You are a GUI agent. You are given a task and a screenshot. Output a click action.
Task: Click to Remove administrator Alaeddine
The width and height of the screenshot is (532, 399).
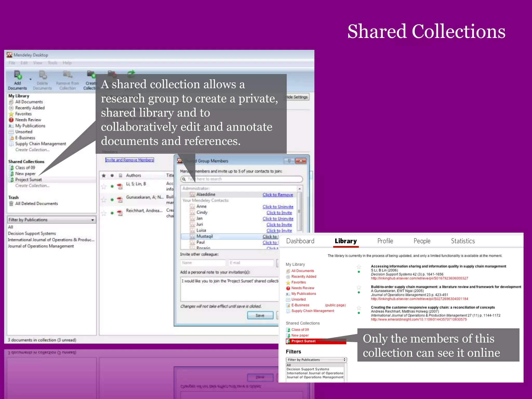pos(278,195)
